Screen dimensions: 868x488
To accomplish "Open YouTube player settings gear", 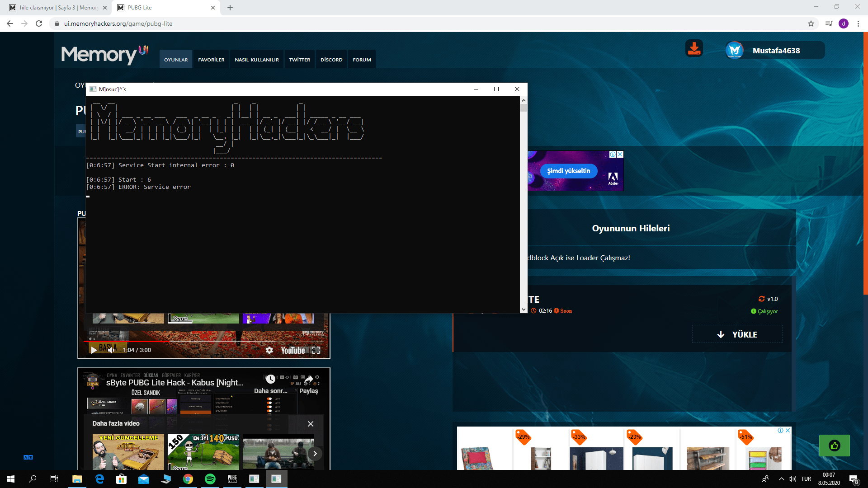I will 269,350.
